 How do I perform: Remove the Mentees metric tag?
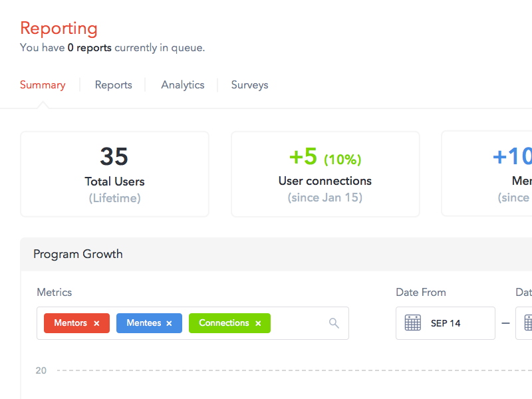170,323
